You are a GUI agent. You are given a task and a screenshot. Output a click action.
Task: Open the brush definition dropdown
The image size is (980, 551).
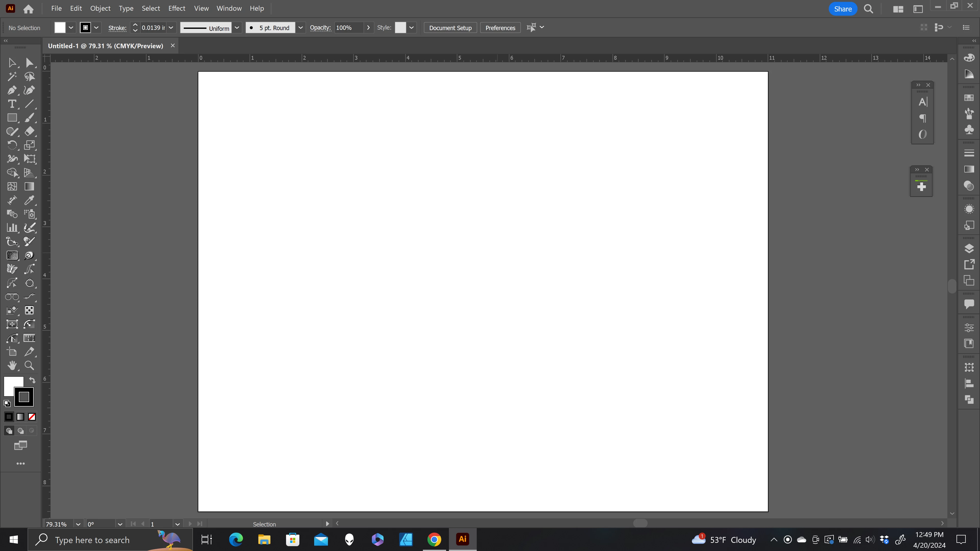[x=300, y=28]
